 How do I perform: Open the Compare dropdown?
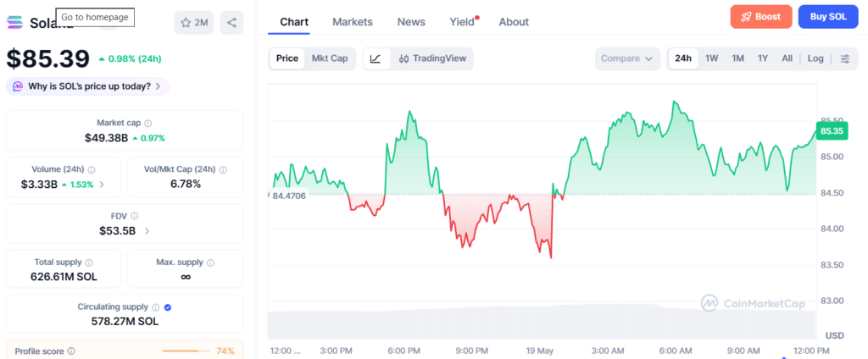pyautogui.click(x=627, y=58)
